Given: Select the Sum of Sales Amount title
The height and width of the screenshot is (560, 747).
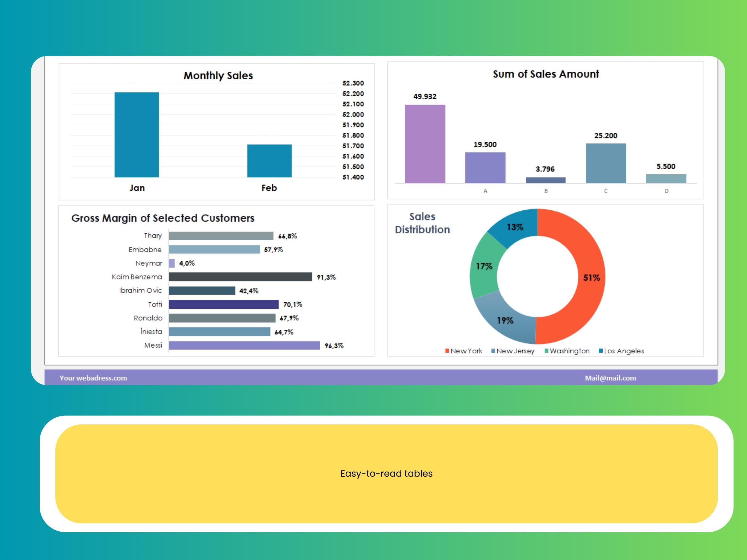Looking at the screenshot, I should click(x=546, y=74).
